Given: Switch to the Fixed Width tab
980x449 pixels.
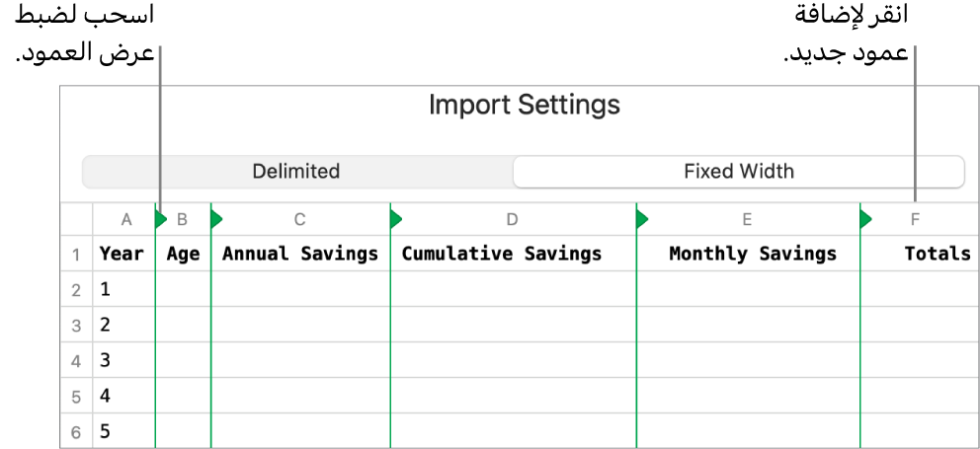Looking at the screenshot, I should pos(738,171).
